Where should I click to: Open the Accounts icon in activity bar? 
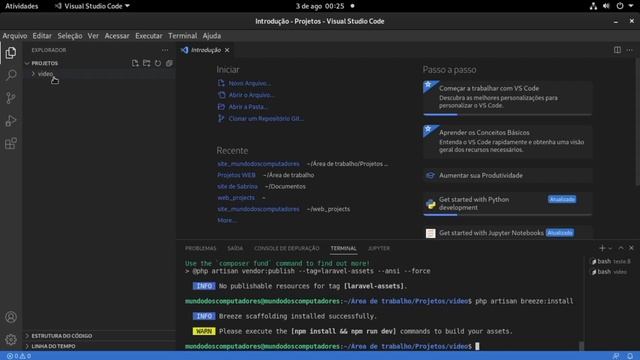(11, 317)
